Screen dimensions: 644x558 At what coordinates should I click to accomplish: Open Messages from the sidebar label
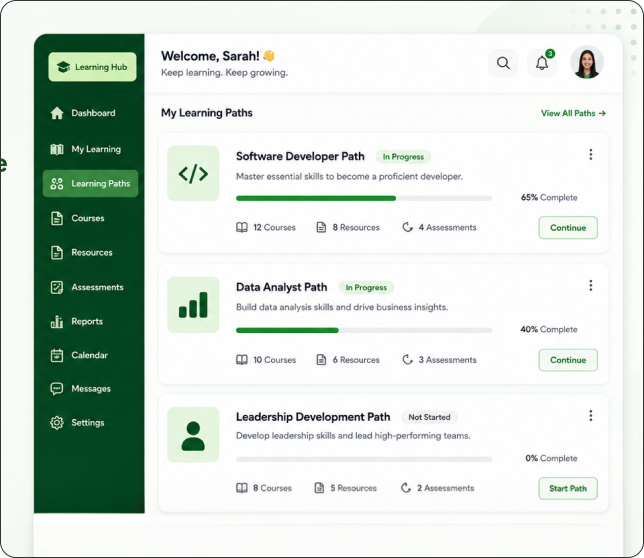point(91,388)
